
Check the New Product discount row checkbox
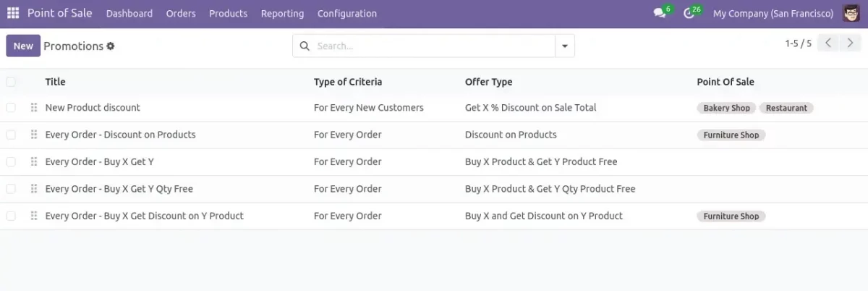click(11, 108)
